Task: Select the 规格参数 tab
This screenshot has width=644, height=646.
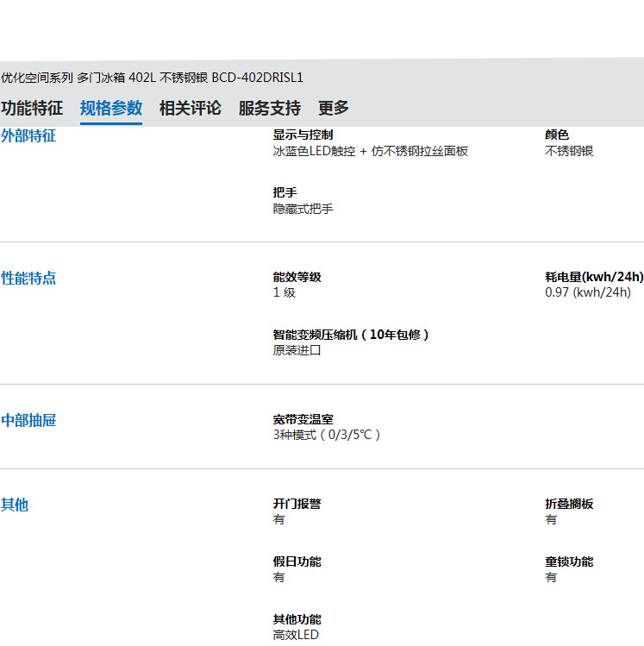Action: click(x=111, y=108)
